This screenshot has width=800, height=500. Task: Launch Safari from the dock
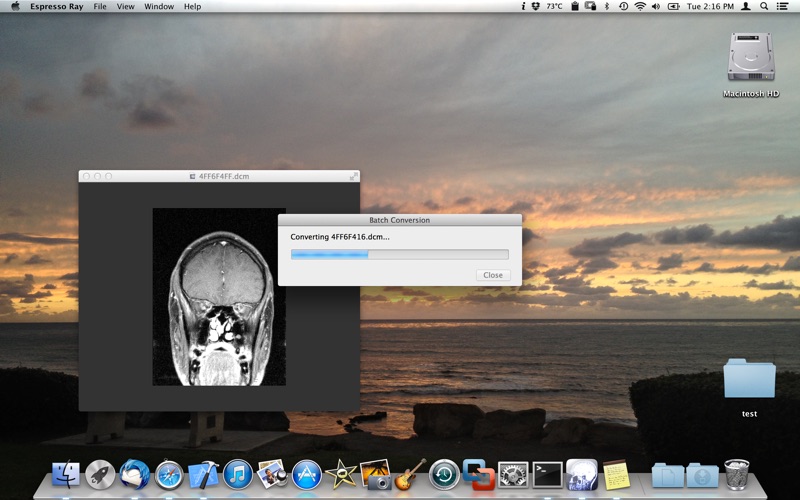(x=169, y=474)
